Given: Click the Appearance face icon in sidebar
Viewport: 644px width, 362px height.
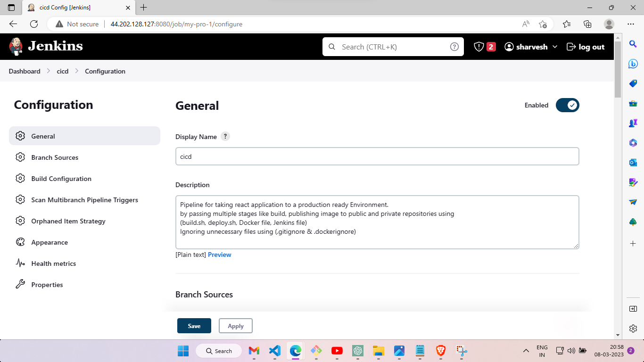Looking at the screenshot, I should coord(20,242).
